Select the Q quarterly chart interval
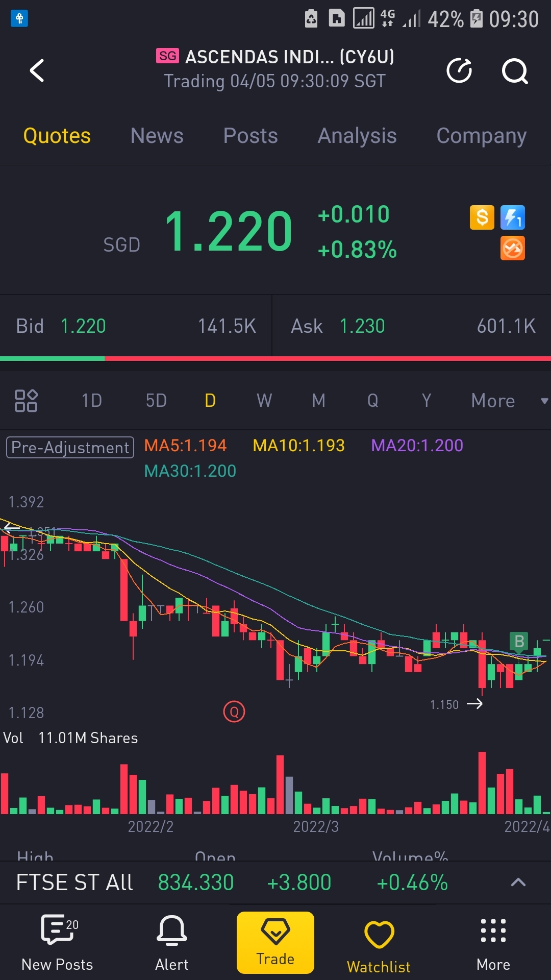 point(373,401)
